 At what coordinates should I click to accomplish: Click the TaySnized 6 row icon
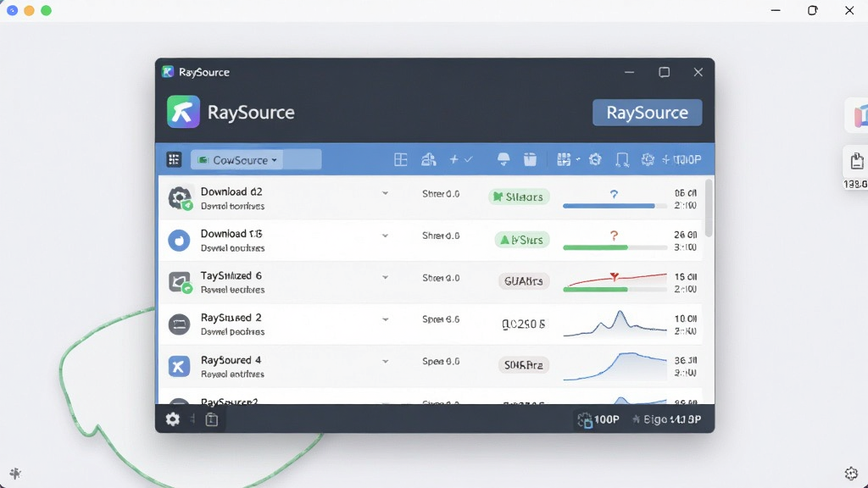tap(180, 282)
